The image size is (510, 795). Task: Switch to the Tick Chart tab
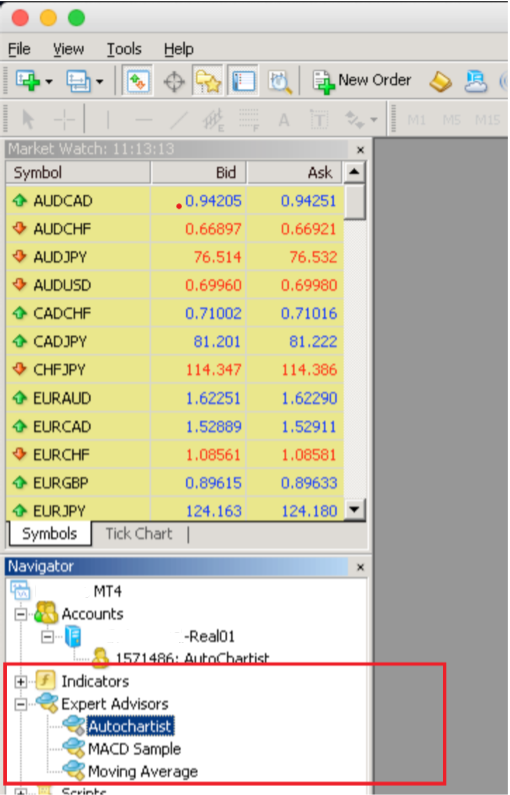[139, 534]
